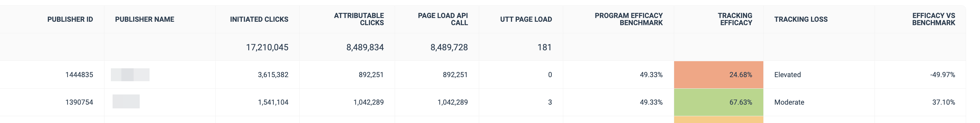Sort by Tracking Efficacy column header
This screenshot has width=980, height=123.
pos(734,19)
